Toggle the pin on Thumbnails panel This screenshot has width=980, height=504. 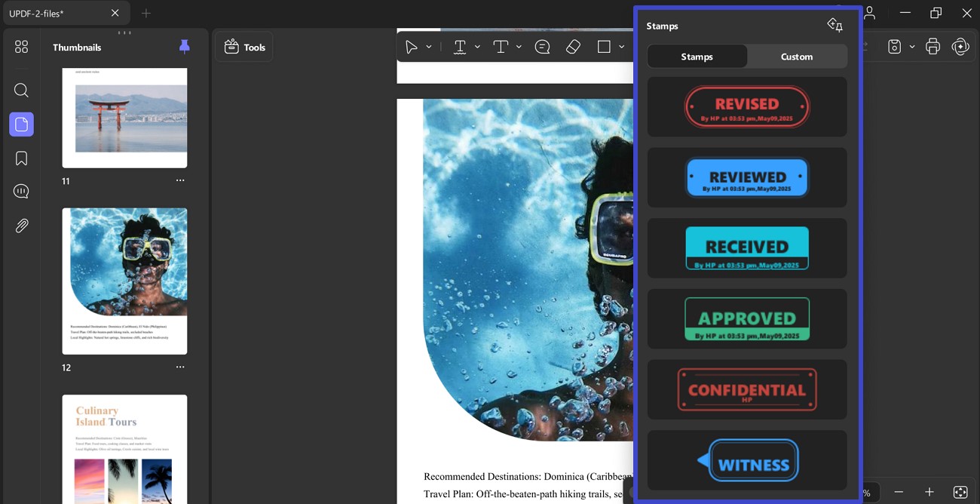click(x=185, y=47)
